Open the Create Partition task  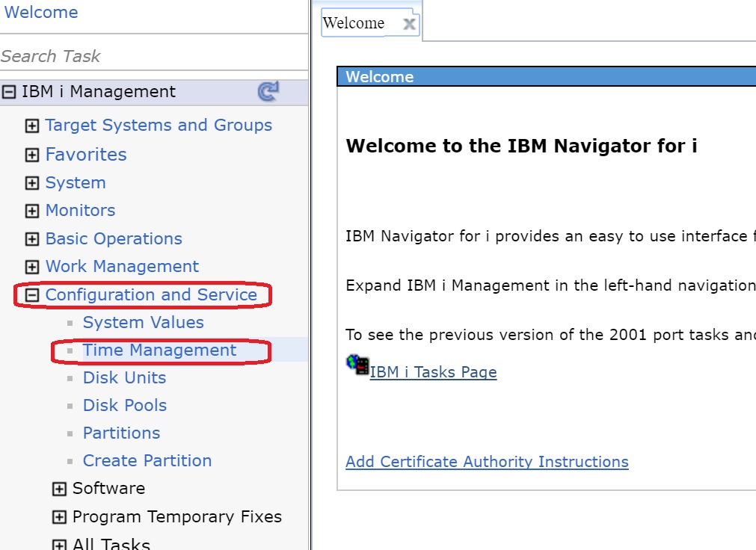point(147,461)
